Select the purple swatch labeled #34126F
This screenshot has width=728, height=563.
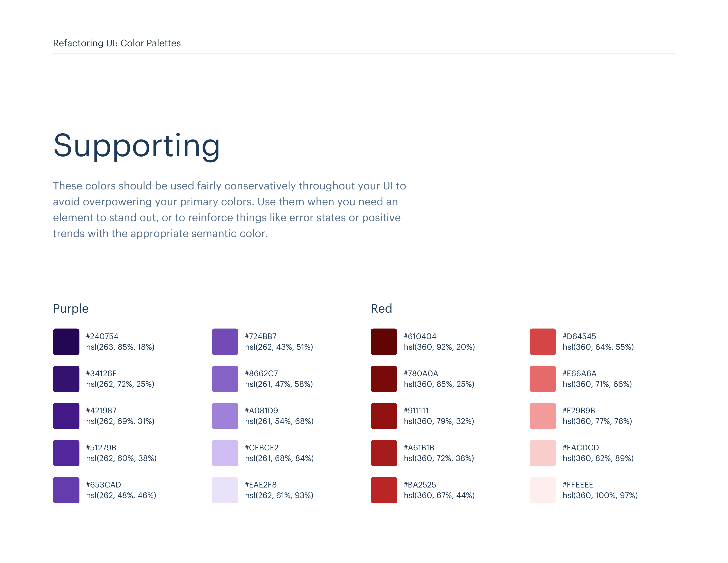(66, 379)
